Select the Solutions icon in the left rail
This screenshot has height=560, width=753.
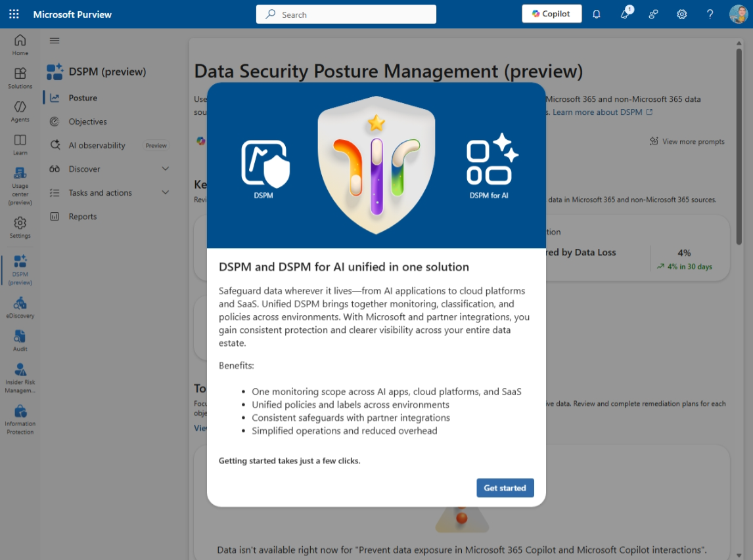[20, 77]
